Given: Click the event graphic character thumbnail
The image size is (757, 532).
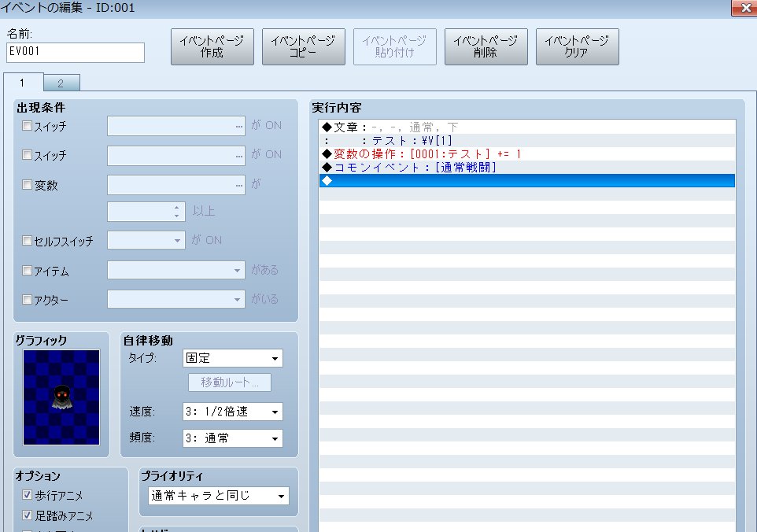Looking at the screenshot, I should pyautogui.click(x=61, y=397).
